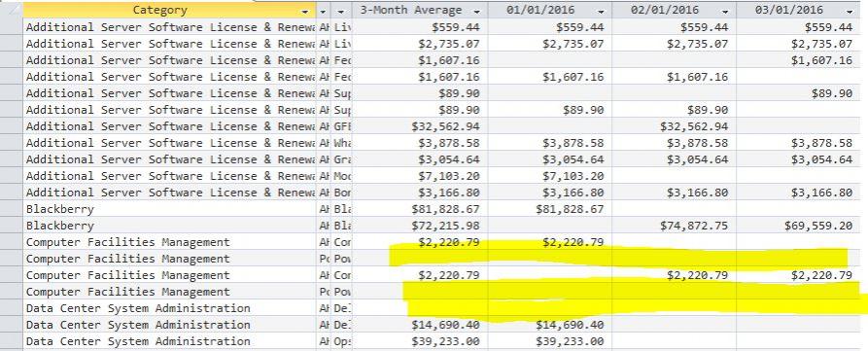Open the 02/01/2016 column dropdown arrow
868x351 pixels.
(x=726, y=12)
